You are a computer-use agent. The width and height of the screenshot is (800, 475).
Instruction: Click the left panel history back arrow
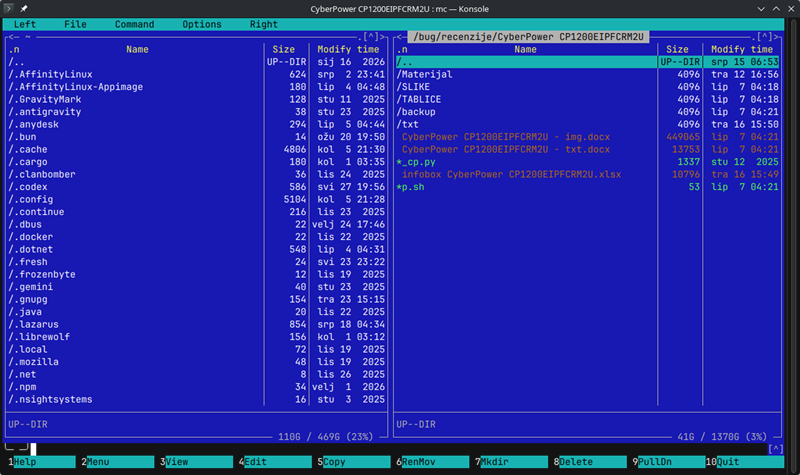13,37
